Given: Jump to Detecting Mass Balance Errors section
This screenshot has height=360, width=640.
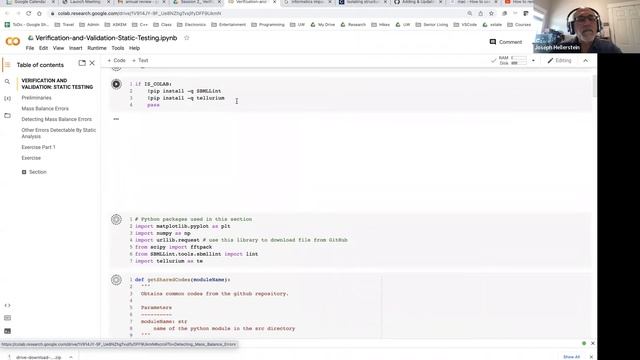Looking at the screenshot, I should pyautogui.click(x=56, y=119).
